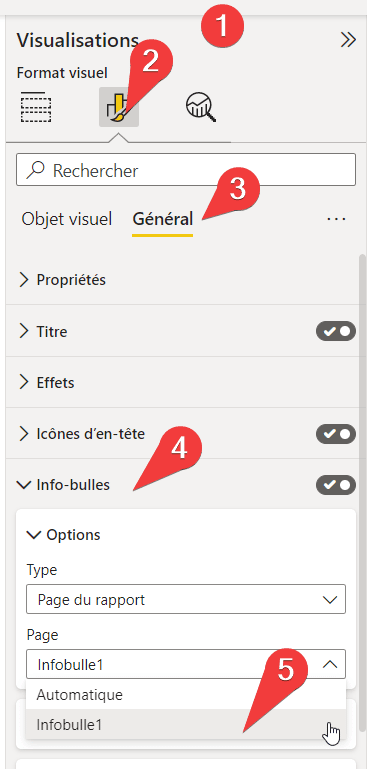
Task: Open the more options ellipsis menu
Action: point(336,219)
